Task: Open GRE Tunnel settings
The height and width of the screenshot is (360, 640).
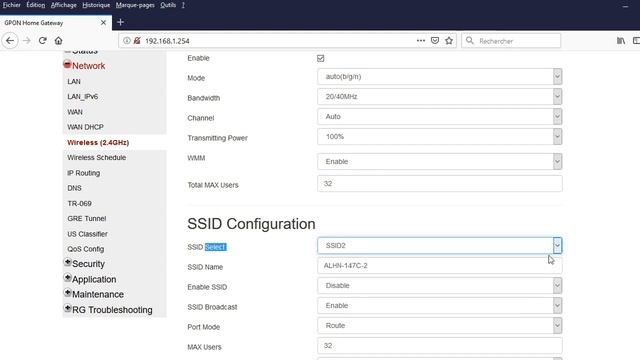Action: (x=87, y=219)
